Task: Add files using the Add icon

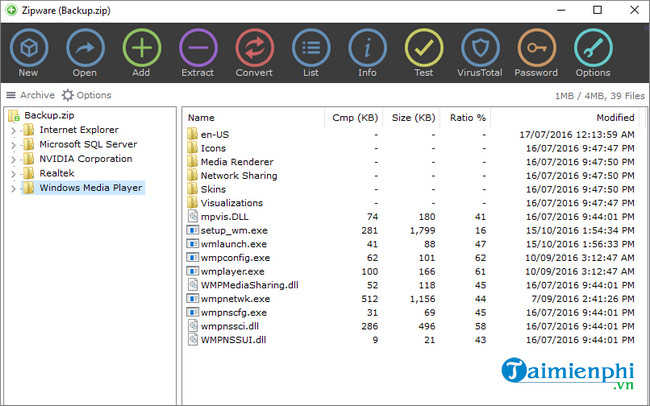Action: click(x=141, y=48)
